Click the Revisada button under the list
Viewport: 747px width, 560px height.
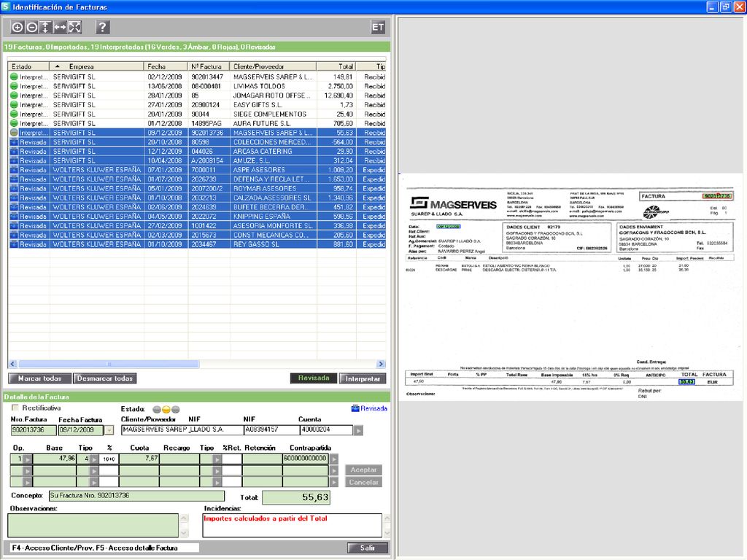click(x=314, y=378)
